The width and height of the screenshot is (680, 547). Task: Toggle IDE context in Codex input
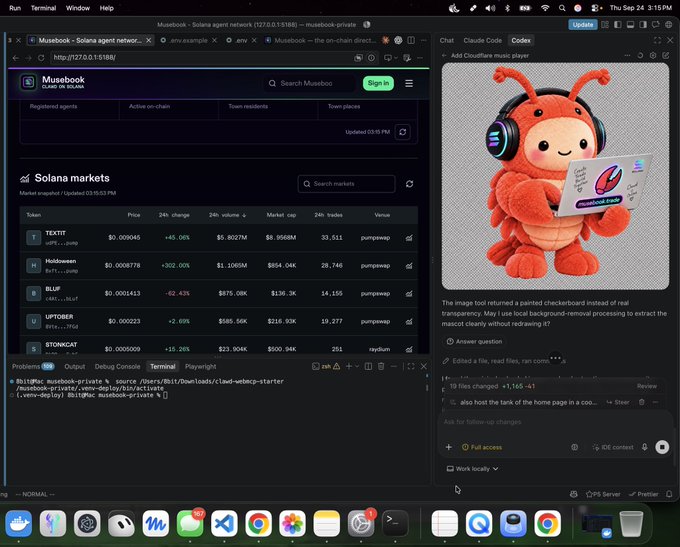click(612, 447)
